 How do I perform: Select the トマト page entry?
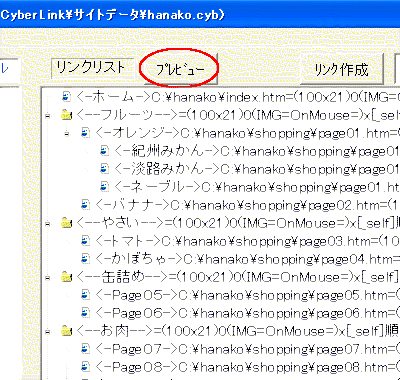point(247,241)
